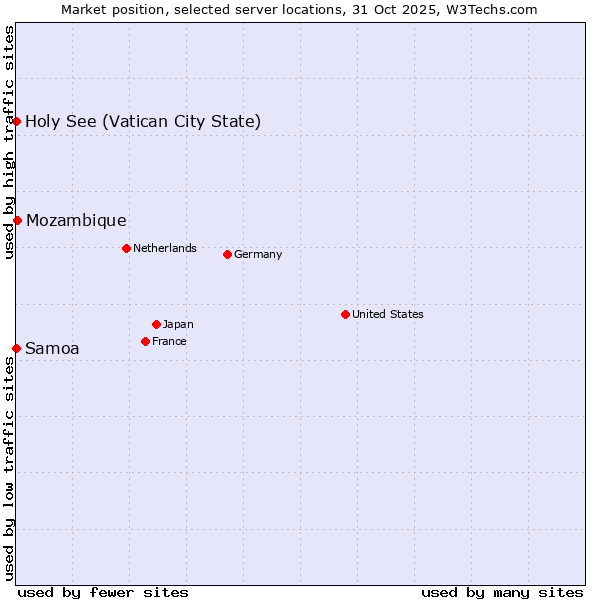
Task: Click the 'used by high traffic sites' axis label
Action: [x=9, y=142]
